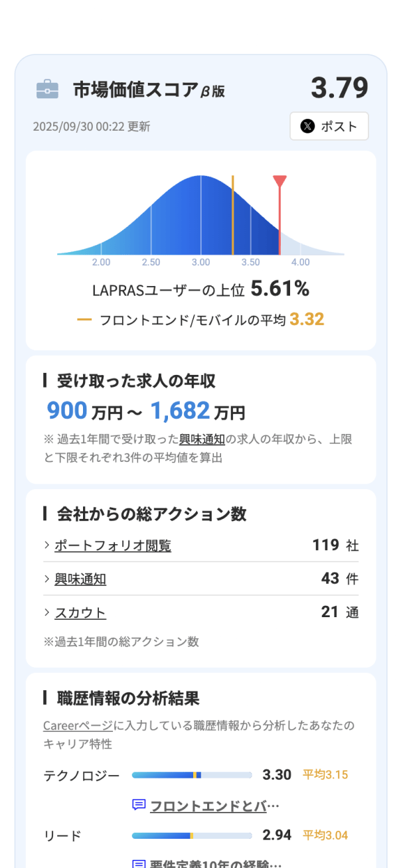Click the orange average line on the distribution chart

[x=233, y=216]
